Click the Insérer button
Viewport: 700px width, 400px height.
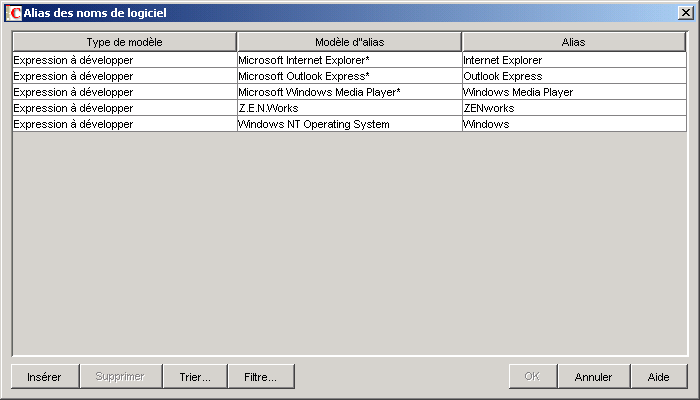click(x=44, y=377)
